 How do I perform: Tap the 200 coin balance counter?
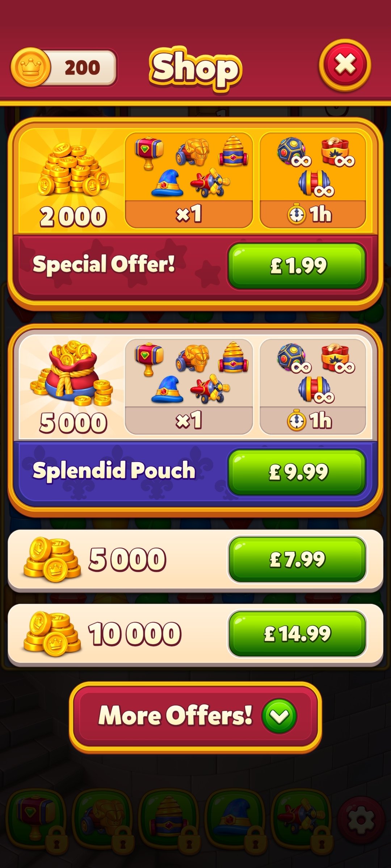[x=83, y=68]
